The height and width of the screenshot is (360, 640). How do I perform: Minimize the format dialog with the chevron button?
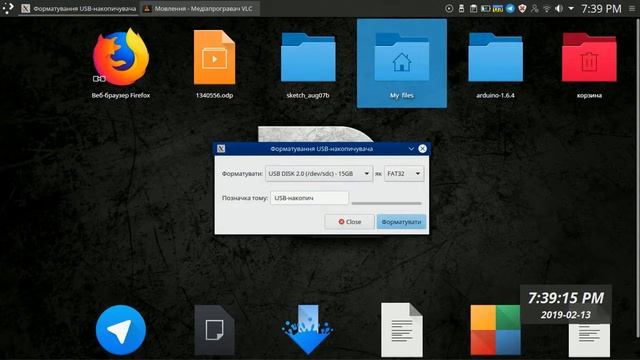pyautogui.click(x=411, y=149)
